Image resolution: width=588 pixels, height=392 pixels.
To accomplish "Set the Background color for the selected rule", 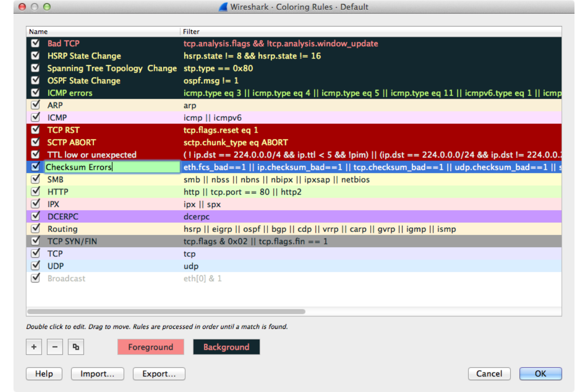I will 226,347.
